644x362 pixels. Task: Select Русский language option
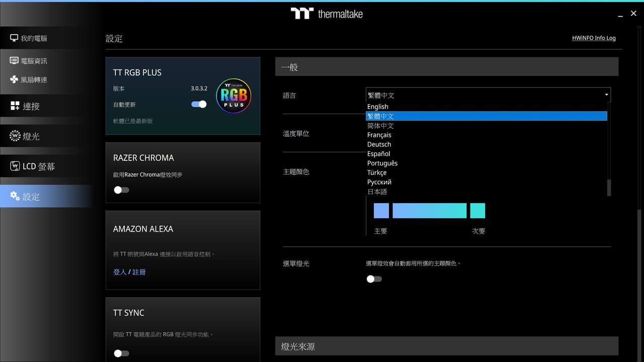(487, 182)
